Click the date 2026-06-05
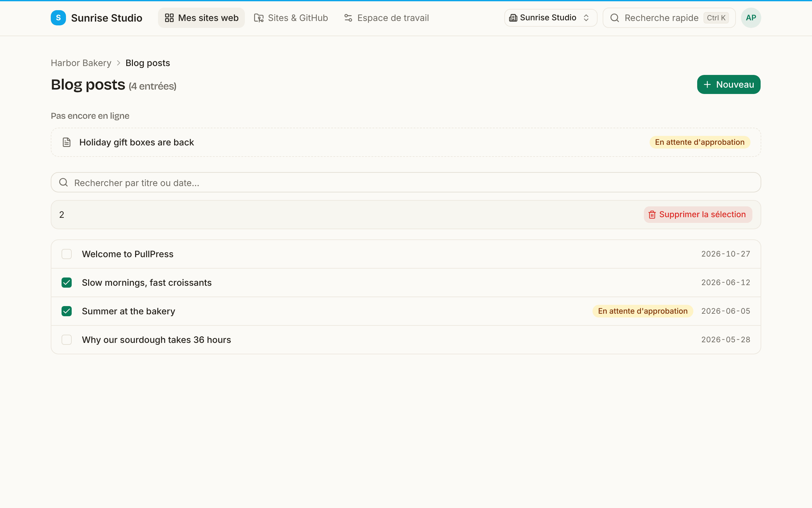The image size is (812, 508). [726, 311]
